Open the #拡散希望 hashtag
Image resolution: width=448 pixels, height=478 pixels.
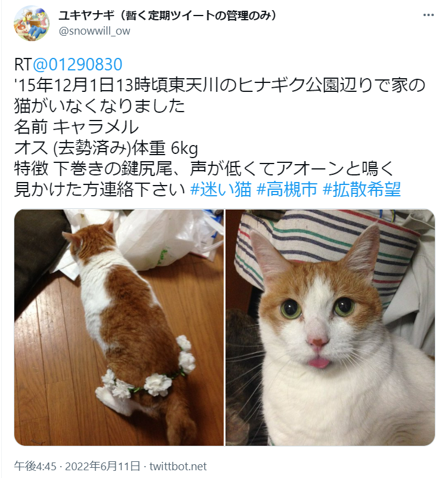pyautogui.click(x=362, y=189)
